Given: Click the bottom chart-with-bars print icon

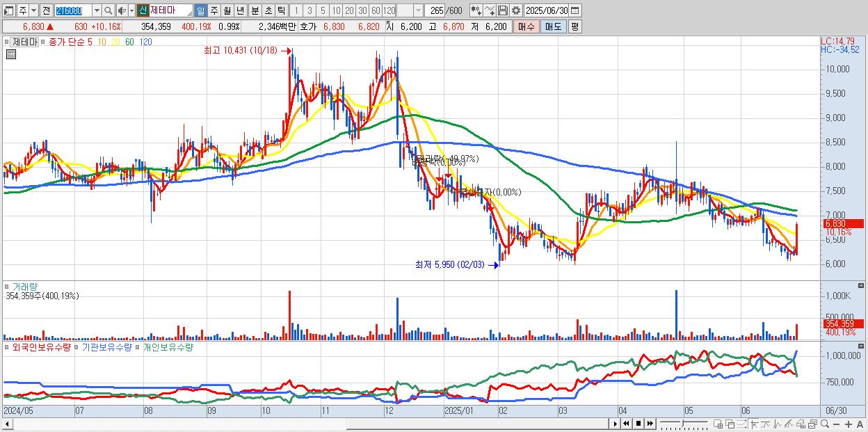Looking at the screenshot, I should [801, 424].
